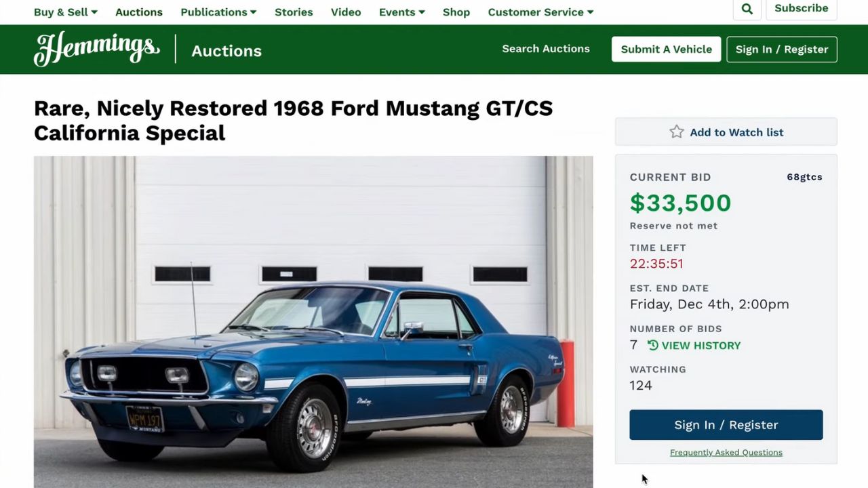Open the Frequently Asked Questions link
868x488 pixels.
coord(726,453)
